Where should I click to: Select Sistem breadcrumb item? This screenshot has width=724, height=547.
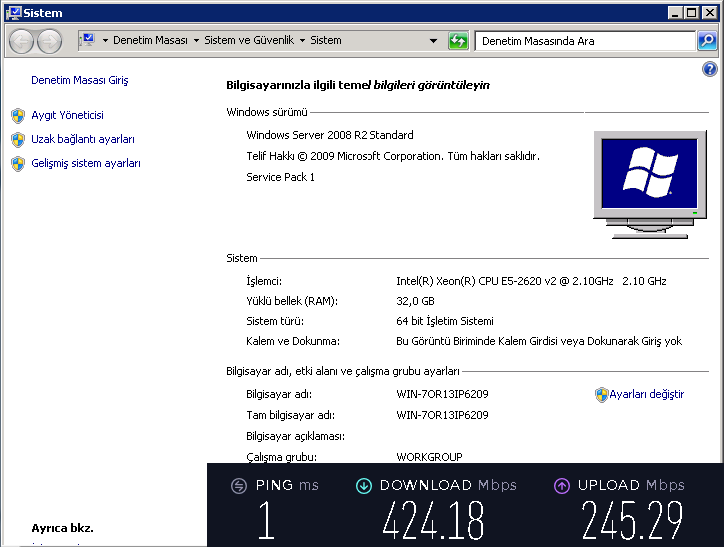point(326,41)
